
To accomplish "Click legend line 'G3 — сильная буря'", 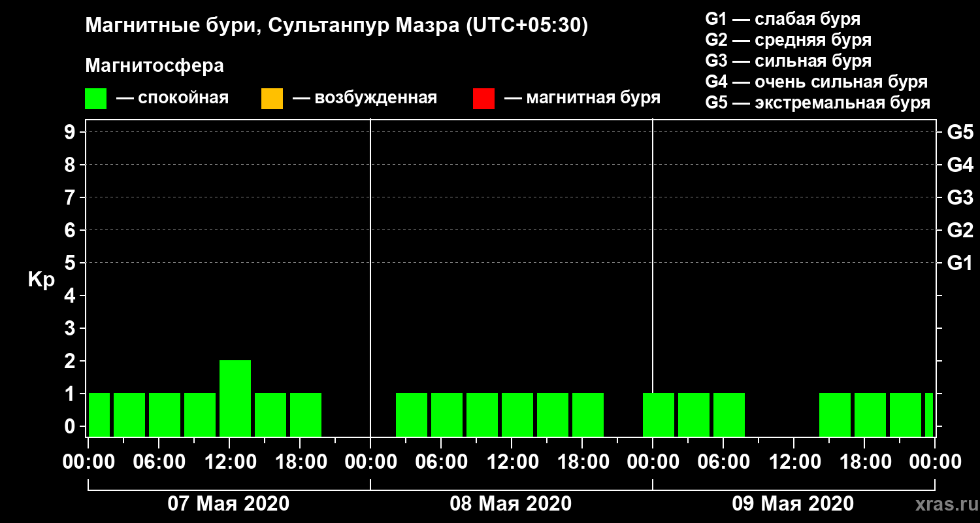I will [x=788, y=61].
